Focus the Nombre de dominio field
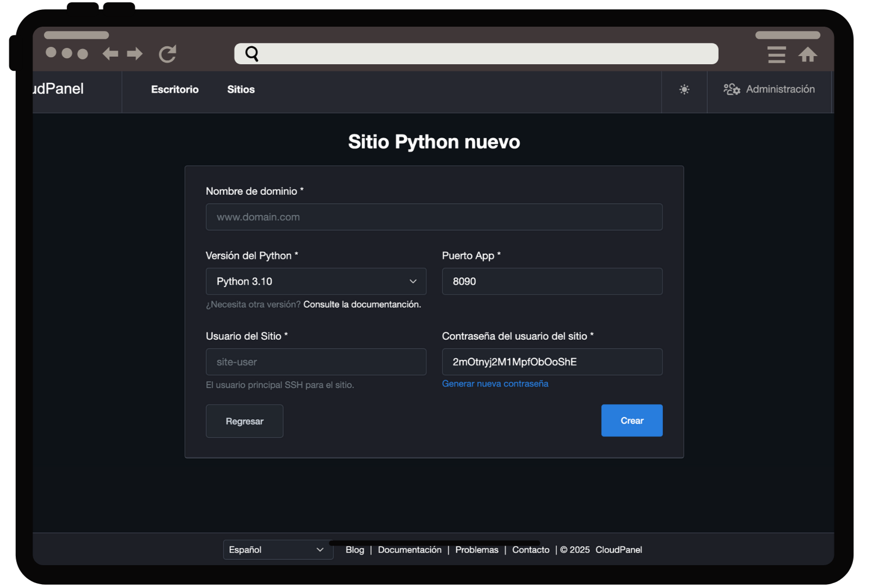Image resolution: width=871 pixels, height=588 pixels. pyautogui.click(x=434, y=217)
